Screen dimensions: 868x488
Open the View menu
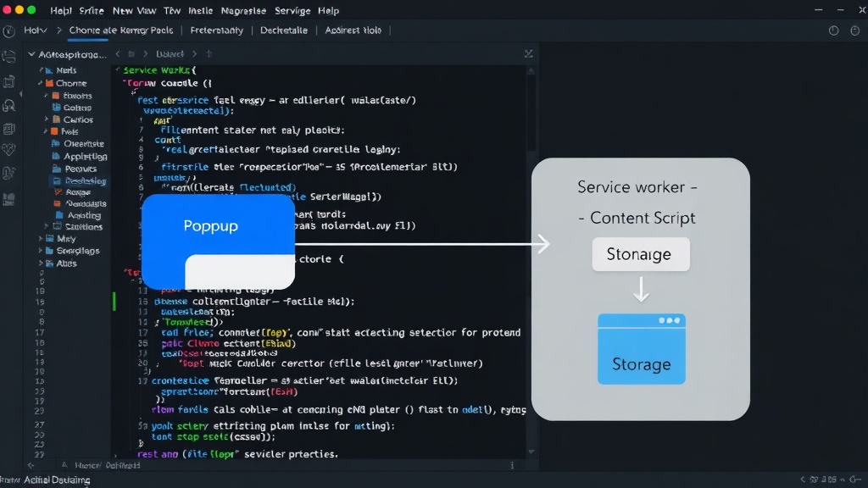coord(147,10)
